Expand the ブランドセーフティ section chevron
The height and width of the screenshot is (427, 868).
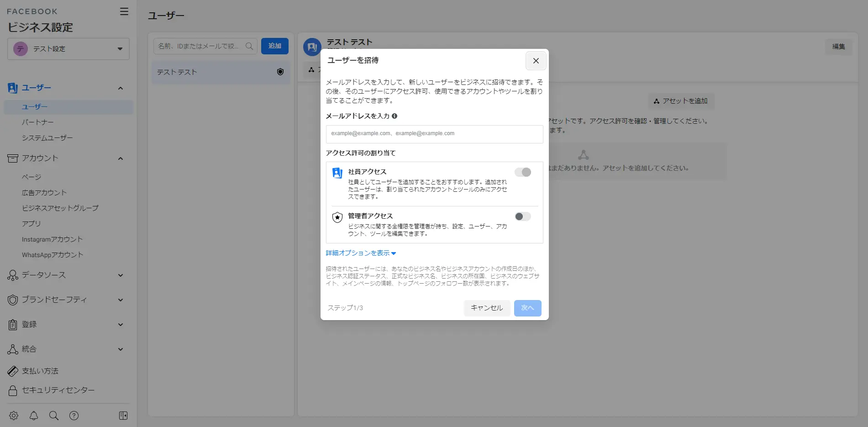coord(121,300)
